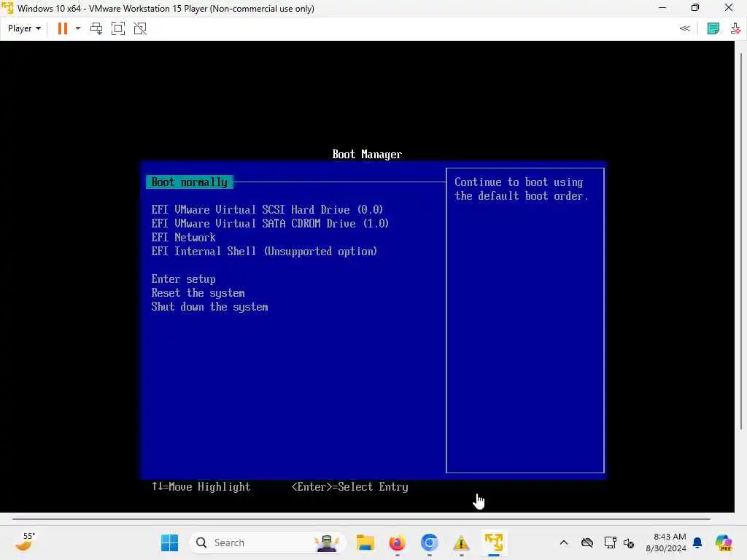Open File Explorer from taskbar
Image resolution: width=747 pixels, height=560 pixels.
pyautogui.click(x=365, y=542)
